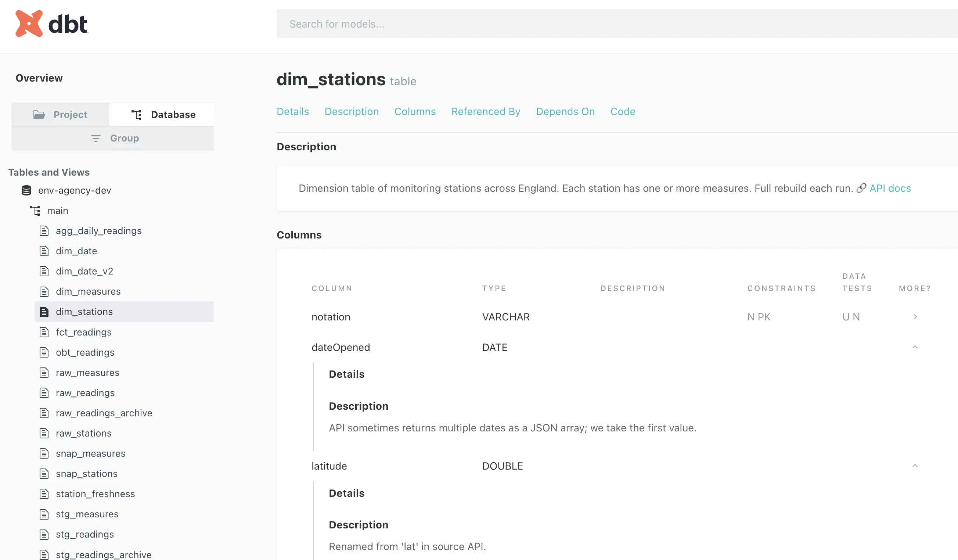This screenshot has width=958, height=560.
Task: Select the obt_readings table in tree
Action: pos(85,352)
